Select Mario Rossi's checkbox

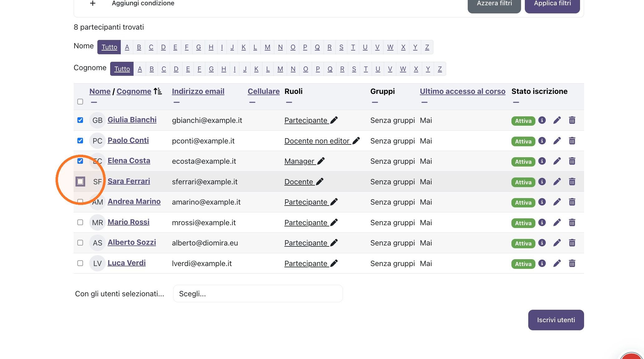point(80,222)
